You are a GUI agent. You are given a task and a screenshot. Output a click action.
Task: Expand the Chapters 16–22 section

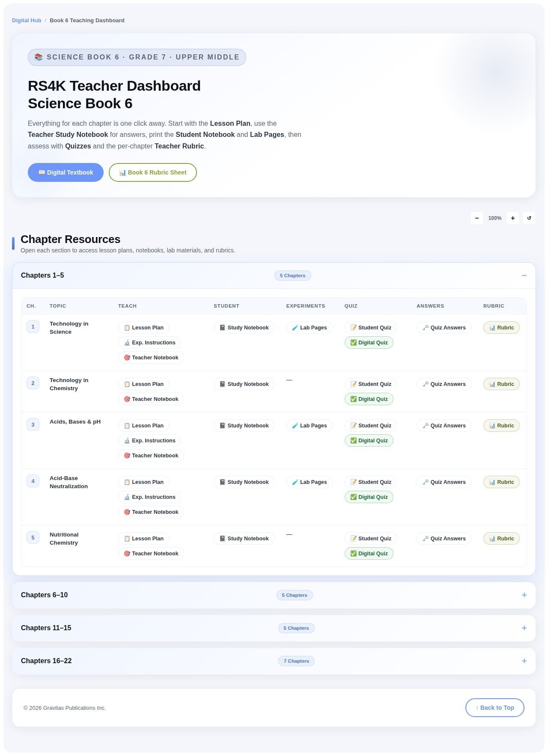[x=274, y=661]
